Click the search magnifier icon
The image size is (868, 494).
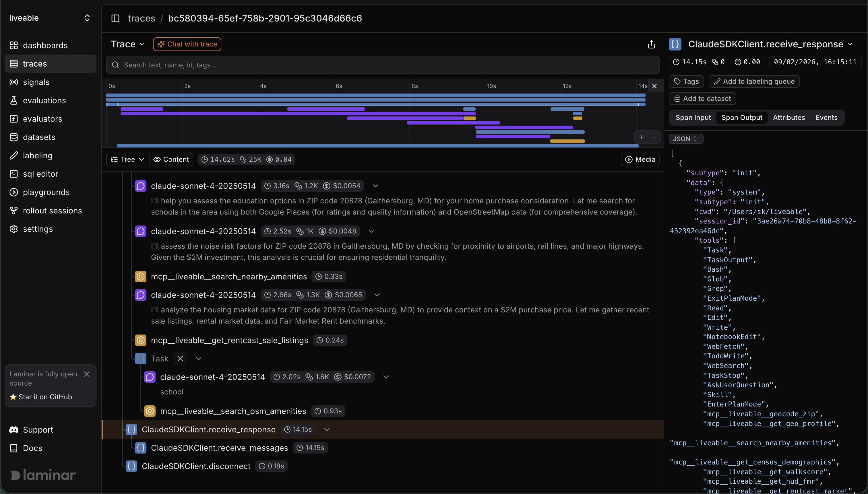click(115, 65)
